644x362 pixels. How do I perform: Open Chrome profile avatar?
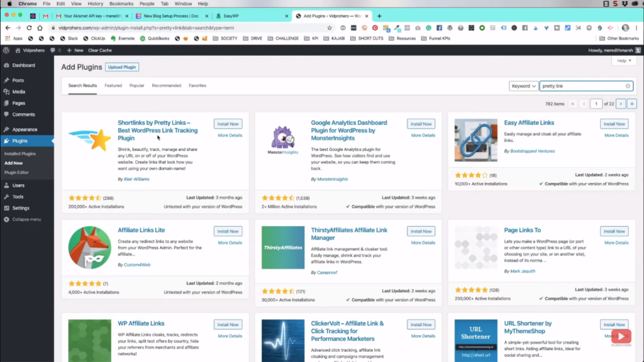(625, 28)
